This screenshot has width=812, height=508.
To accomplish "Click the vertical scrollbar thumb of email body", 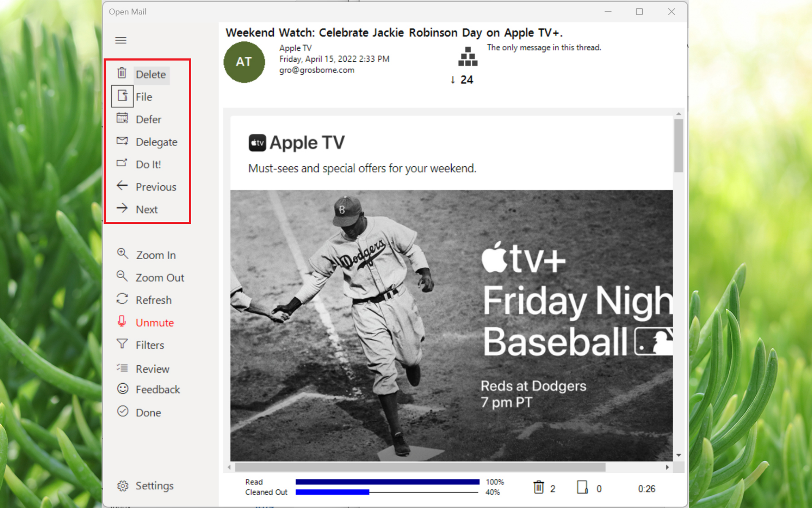I will (678, 146).
